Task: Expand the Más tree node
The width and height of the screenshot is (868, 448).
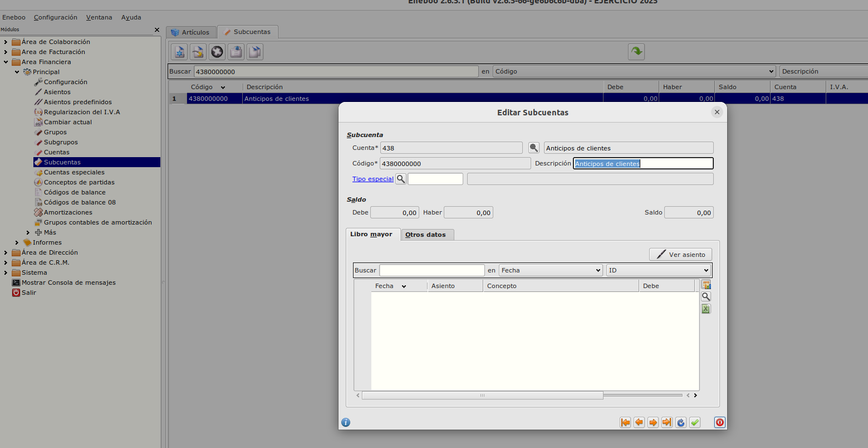Action: pos(28,232)
